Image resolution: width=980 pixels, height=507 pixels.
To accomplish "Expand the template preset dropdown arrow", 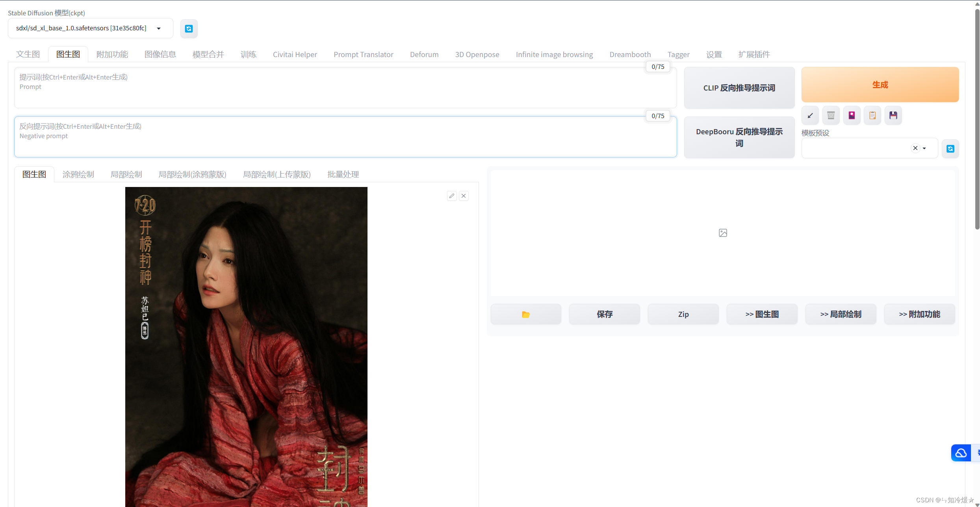I will pyautogui.click(x=924, y=148).
